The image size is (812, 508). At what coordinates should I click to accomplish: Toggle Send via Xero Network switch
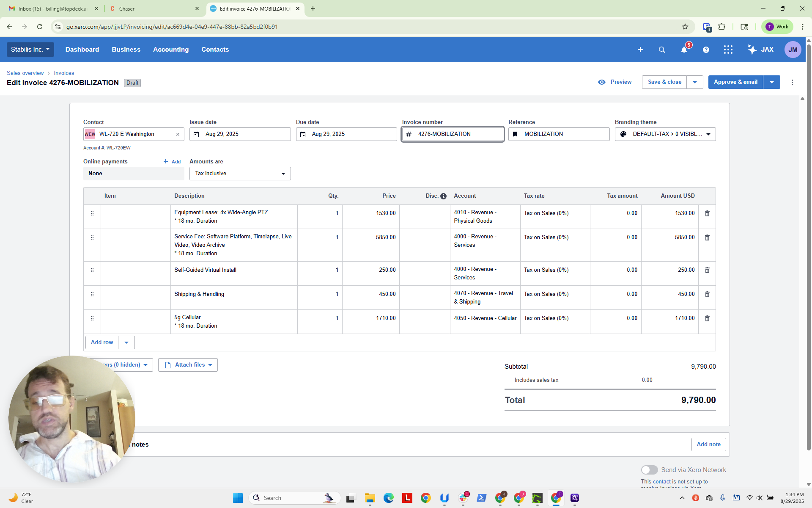pos(649,470)
